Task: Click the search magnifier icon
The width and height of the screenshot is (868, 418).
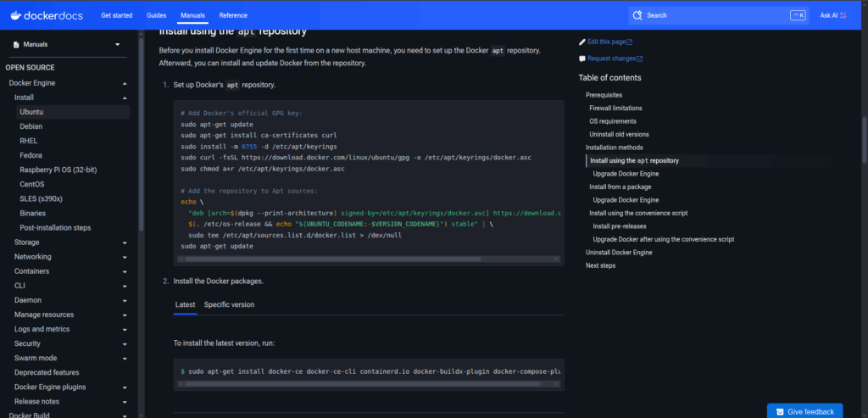Action: pyautogui.click(x=637, y=15)
